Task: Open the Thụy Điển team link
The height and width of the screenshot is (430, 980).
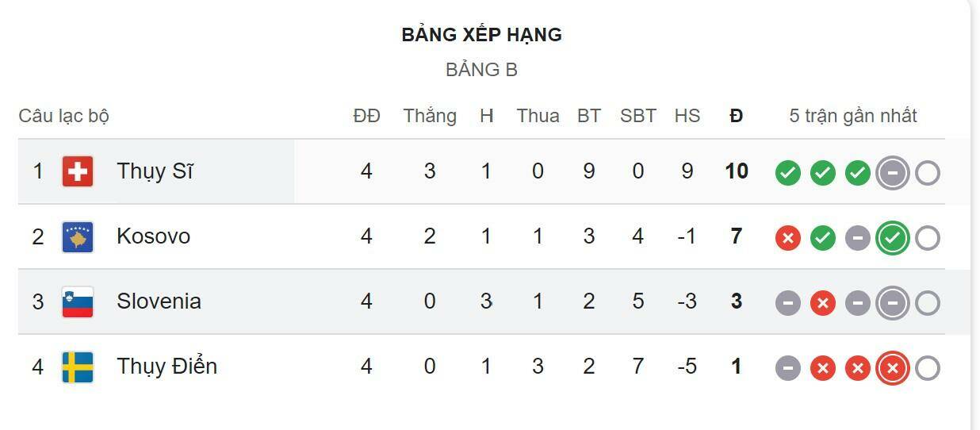Action: 167,367
